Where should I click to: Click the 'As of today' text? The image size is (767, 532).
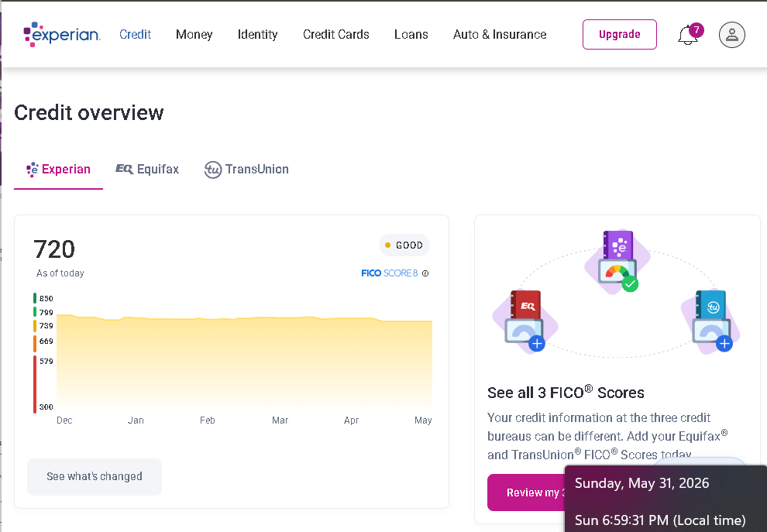click(x=60, y=273)
